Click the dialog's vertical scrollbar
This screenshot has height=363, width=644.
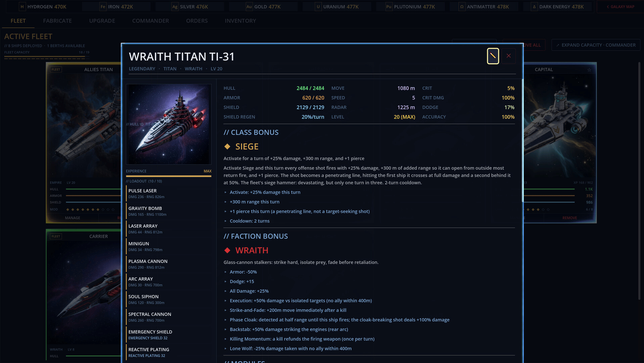point(522,140)
